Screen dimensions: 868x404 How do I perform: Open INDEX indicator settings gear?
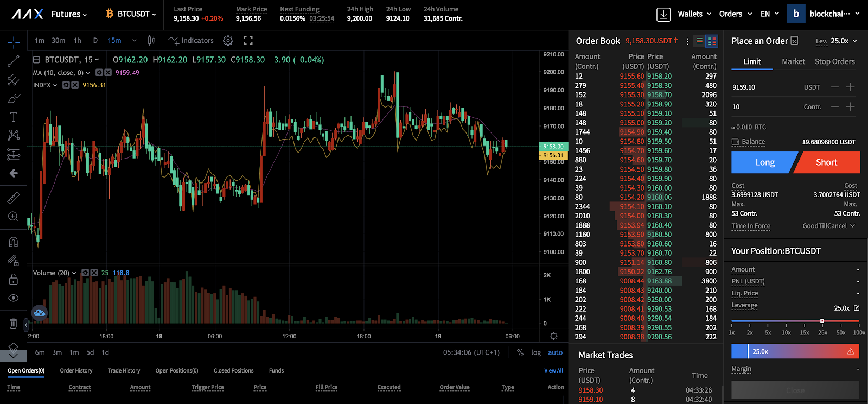[x=66, y=85]
